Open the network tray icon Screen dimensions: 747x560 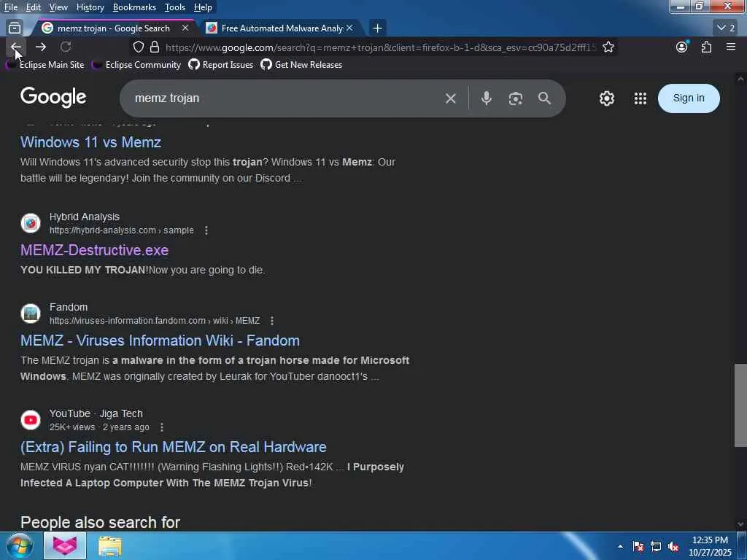pos(656,546)
